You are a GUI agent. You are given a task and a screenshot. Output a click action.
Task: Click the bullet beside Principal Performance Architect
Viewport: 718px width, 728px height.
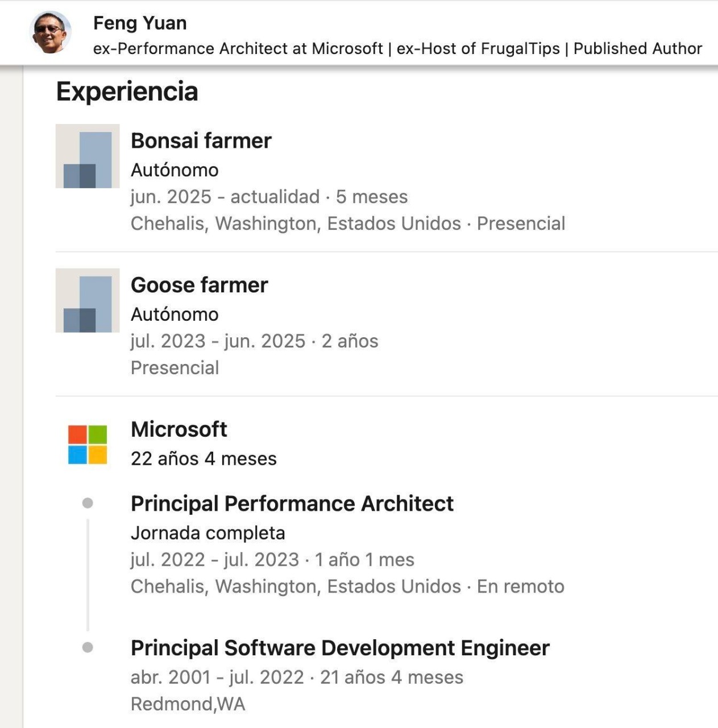click(88, 503)
